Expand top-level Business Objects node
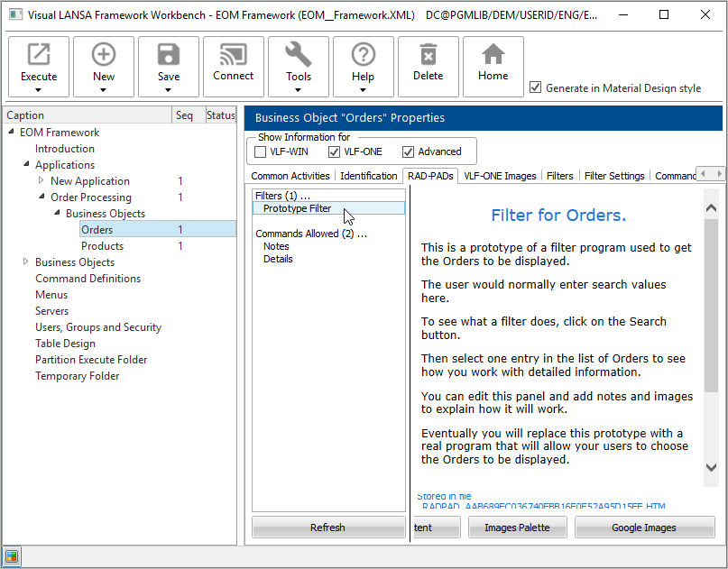 click(x=26, y=262)
